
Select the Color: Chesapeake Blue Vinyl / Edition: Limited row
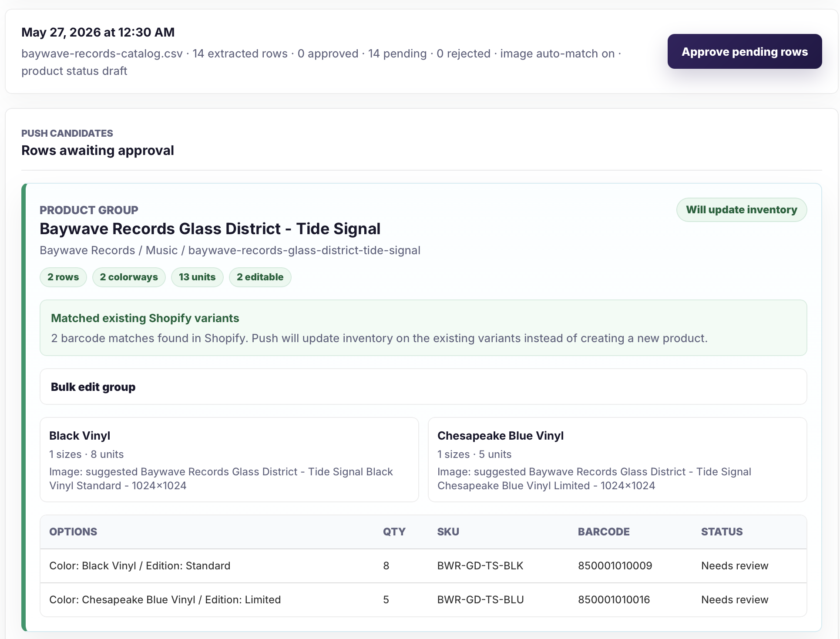click(x=423, y=600)
